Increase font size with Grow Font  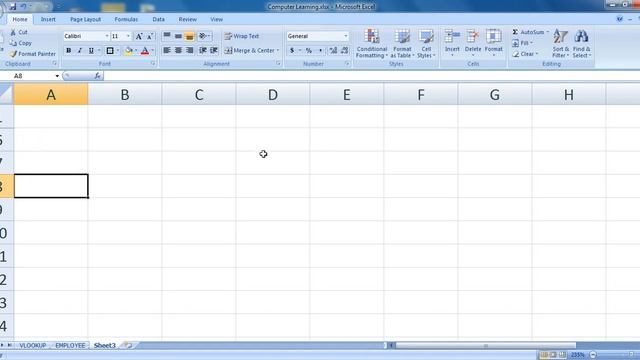point(139,36)
